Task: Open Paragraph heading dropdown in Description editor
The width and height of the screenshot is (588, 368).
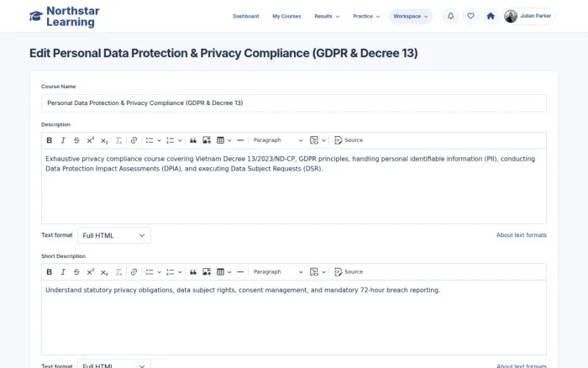Action: coord(277,140)
